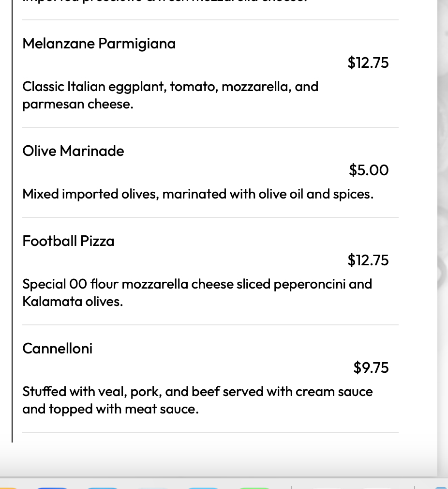
Task: Click the $12.75 price under Football Pizza
Action: [x=368, y=260]
